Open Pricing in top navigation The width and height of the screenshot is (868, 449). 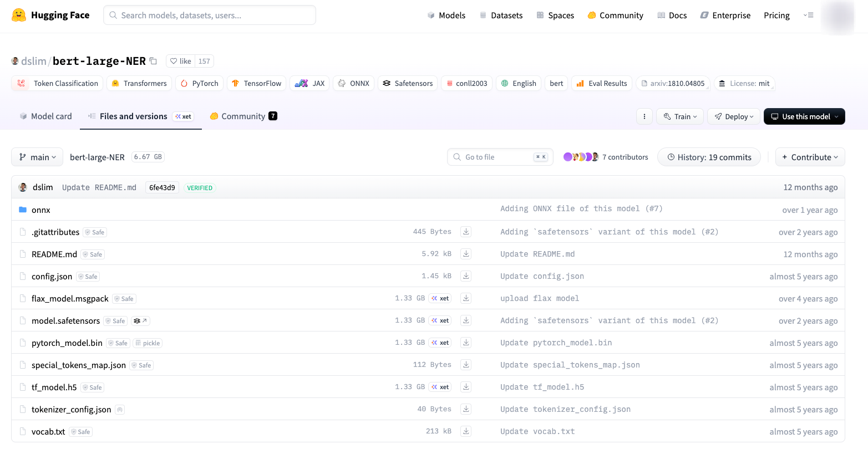click(x=776, y=16)
